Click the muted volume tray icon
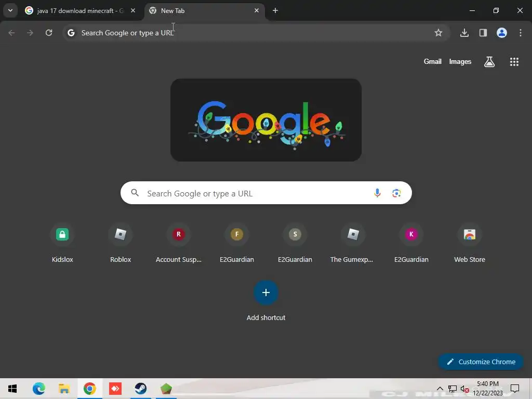This screenshot has width=532, height=399. 465,389
